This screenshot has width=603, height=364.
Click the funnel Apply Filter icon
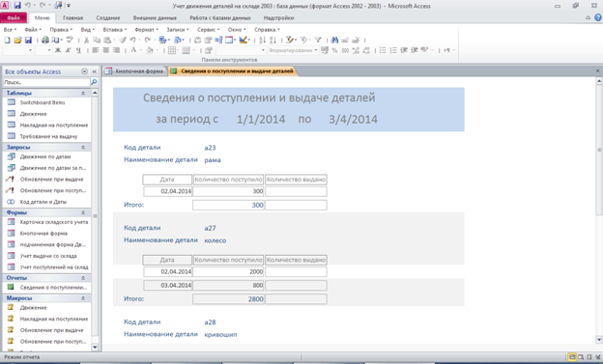pos(318,40)
